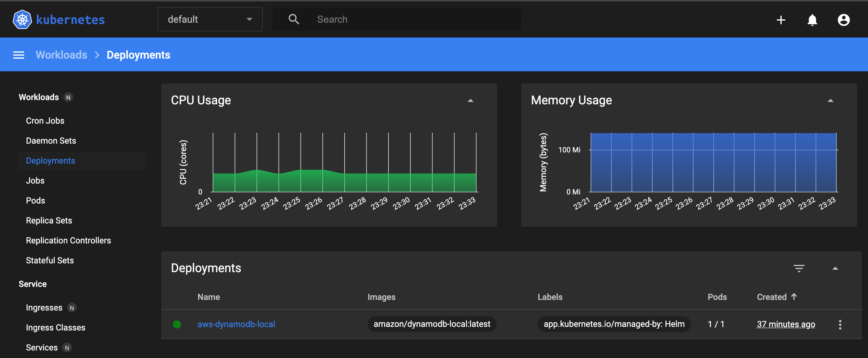Open the hamburger navigation menu
The width and height of the screenshot is (868, 358).
coord(18,55)
